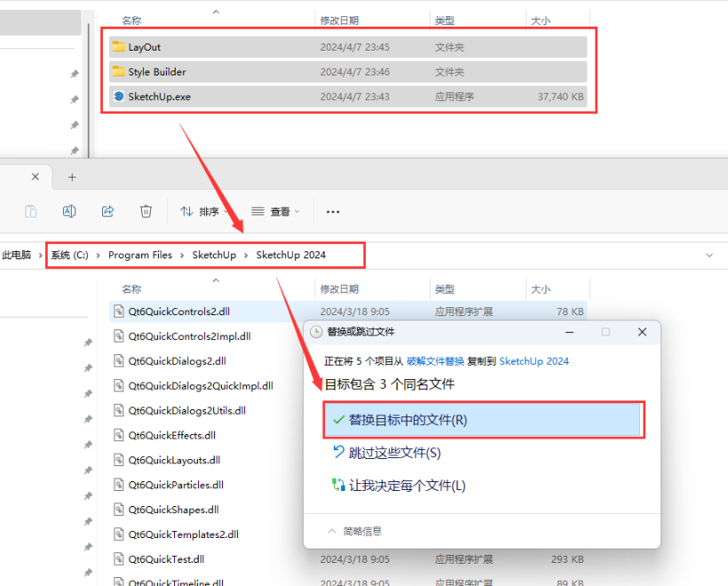
Task: Click the Delete trash can icon
Action: pyautogui.click(x=146, y=211)
